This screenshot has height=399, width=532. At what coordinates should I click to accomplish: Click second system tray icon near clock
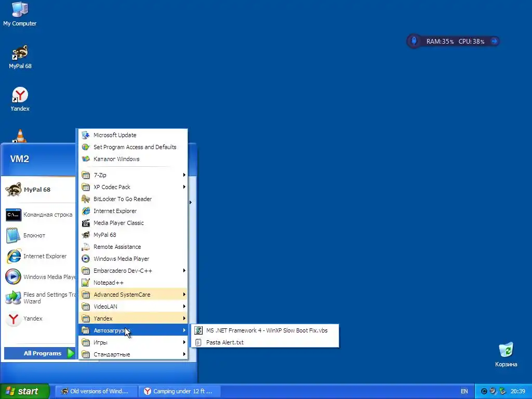pos(493,391)
